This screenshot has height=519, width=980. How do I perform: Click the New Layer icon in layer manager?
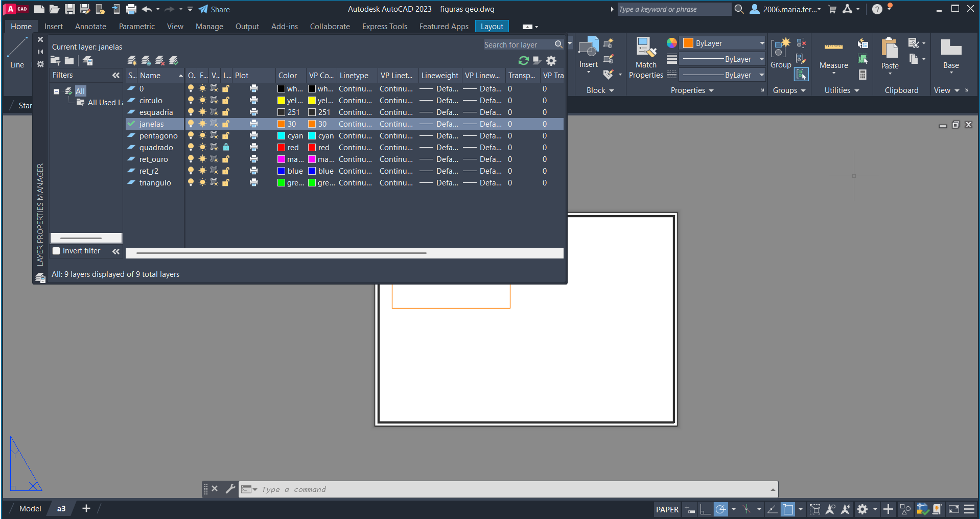click(x=132, y=61)
